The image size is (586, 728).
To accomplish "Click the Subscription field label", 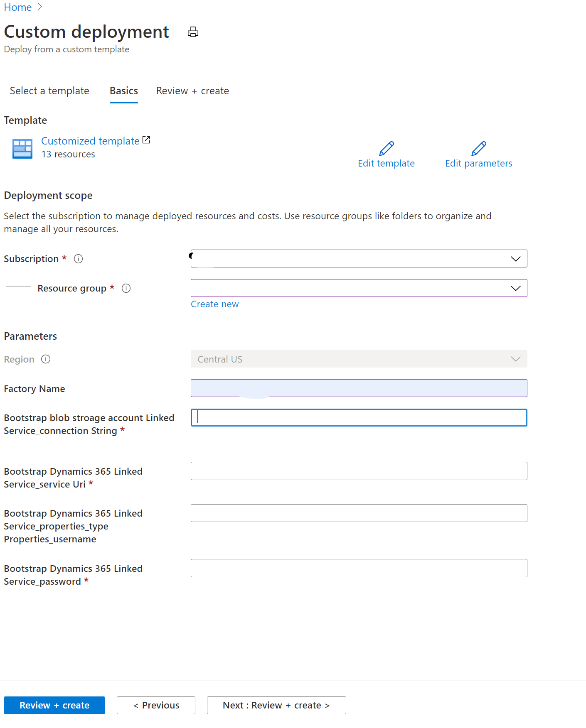I will pyautogui.click(x=31, y=259).
